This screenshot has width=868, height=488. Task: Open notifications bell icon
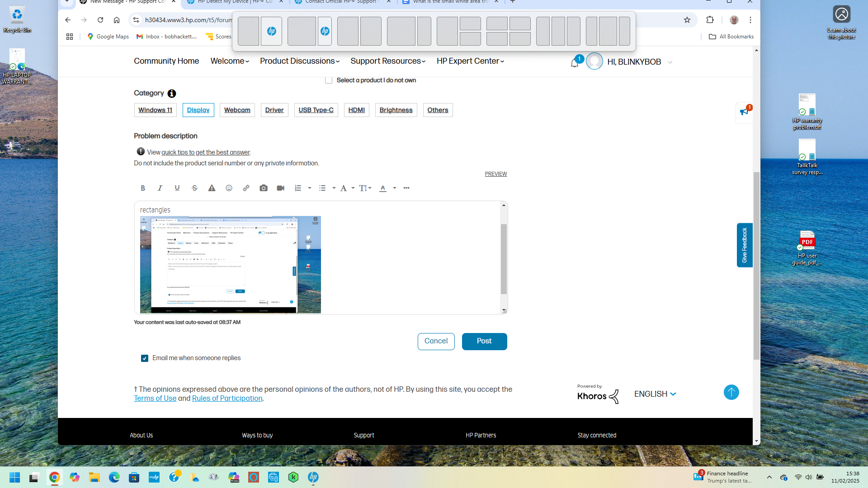coord(575,63)
